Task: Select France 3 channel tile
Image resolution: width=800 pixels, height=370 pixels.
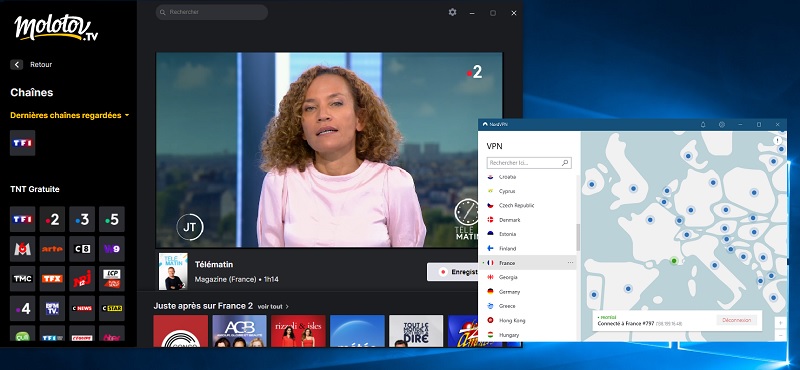Action: click(82, 219)
